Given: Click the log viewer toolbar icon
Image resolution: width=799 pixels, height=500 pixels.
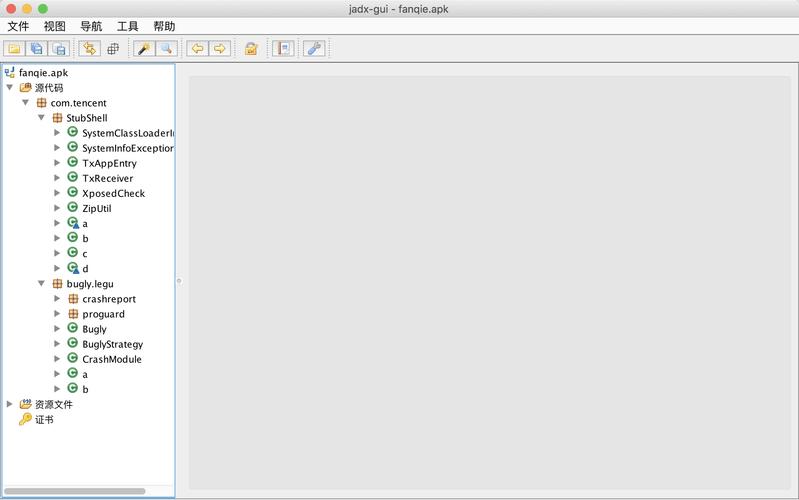Looking at the screenshot, I should click(x=283, y=48).
